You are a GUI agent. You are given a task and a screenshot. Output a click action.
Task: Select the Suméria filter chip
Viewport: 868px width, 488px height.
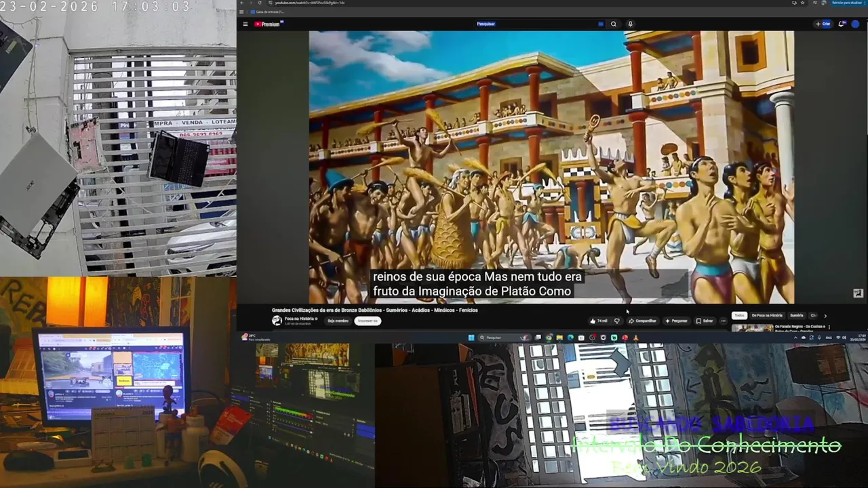tap(797, 315)
